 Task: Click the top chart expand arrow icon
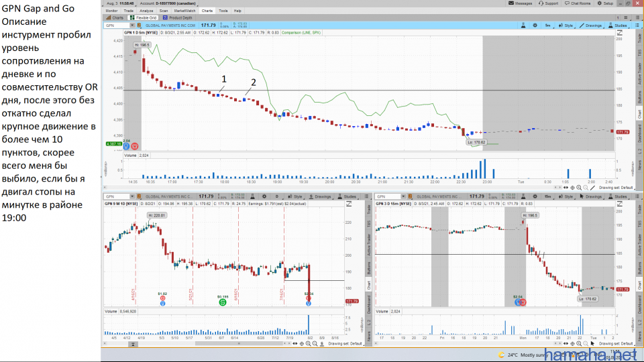click(x=620, y=33)
